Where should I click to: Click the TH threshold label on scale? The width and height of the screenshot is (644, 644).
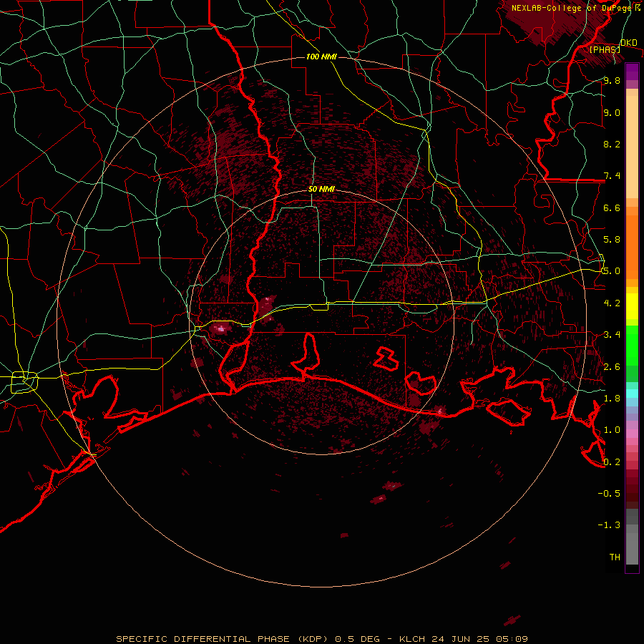point(615,557)
